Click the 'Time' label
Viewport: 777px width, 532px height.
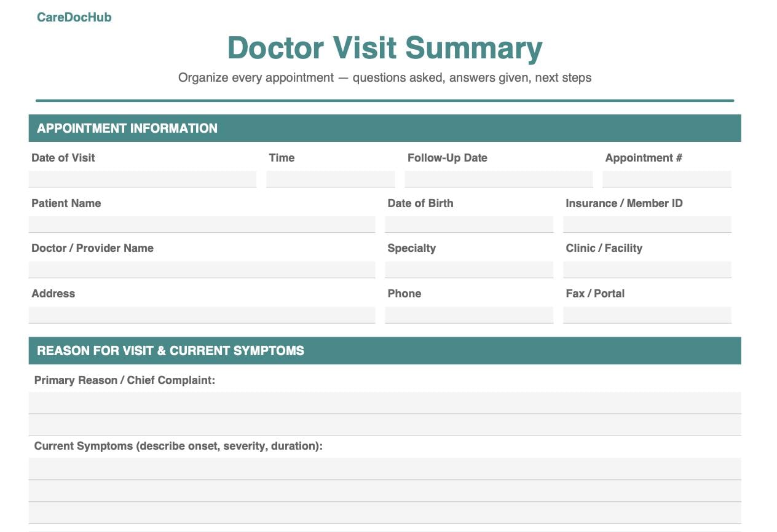pyautogui.click(x=282, y=158)
